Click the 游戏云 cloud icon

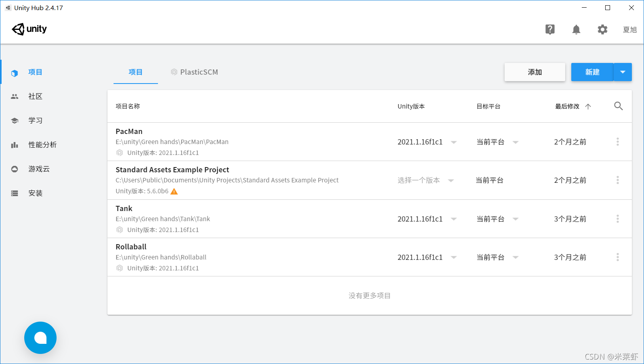click(15, 169)
